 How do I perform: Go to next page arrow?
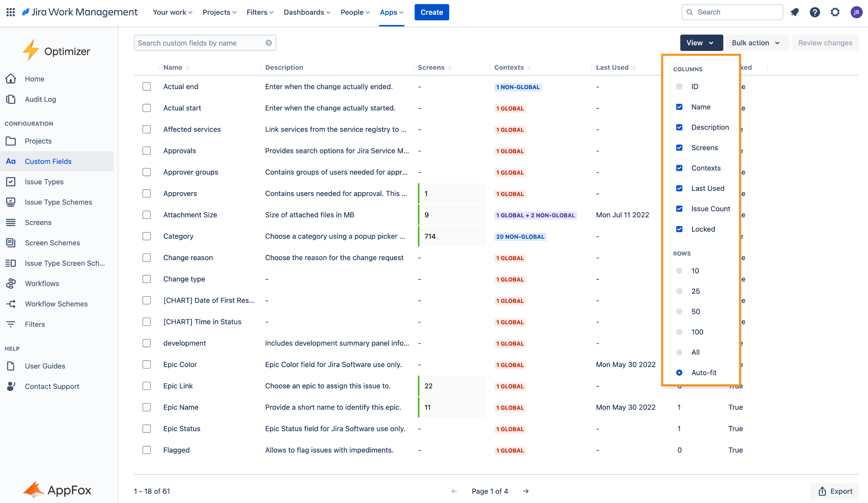tap(526, 491)
